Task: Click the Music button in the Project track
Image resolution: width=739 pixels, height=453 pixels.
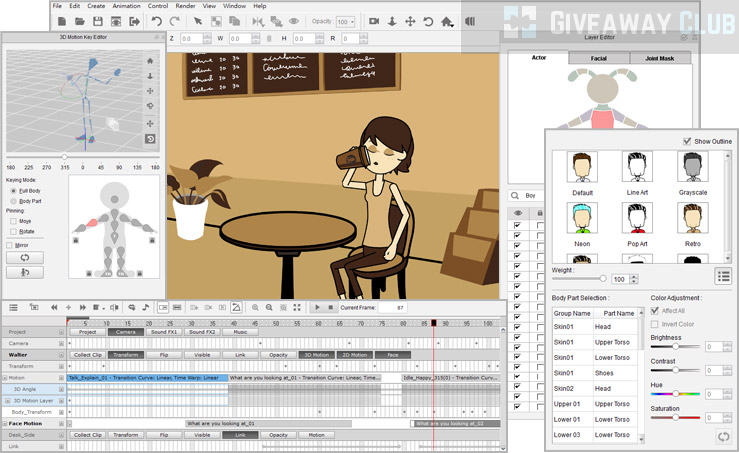Action: point(240,332)
